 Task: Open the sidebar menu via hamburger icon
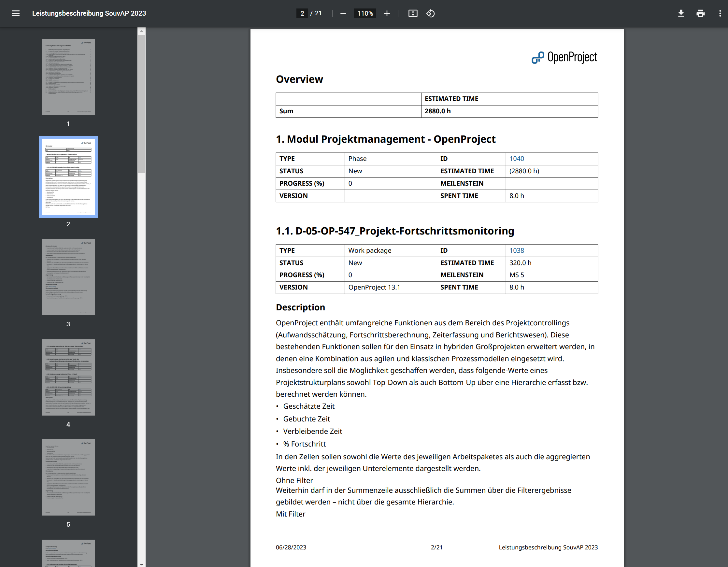(16, 13)
